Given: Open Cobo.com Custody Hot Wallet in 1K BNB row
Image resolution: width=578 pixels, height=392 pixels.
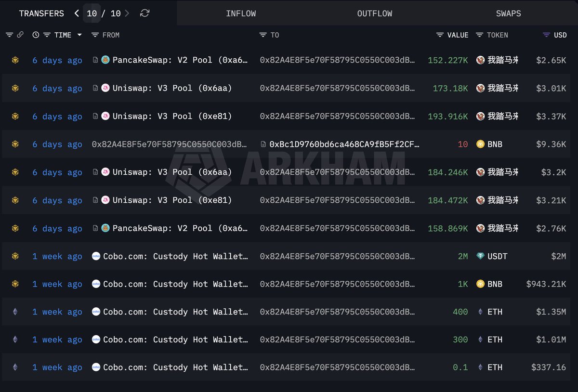Looking at the screenshot, I should point(176,284).
